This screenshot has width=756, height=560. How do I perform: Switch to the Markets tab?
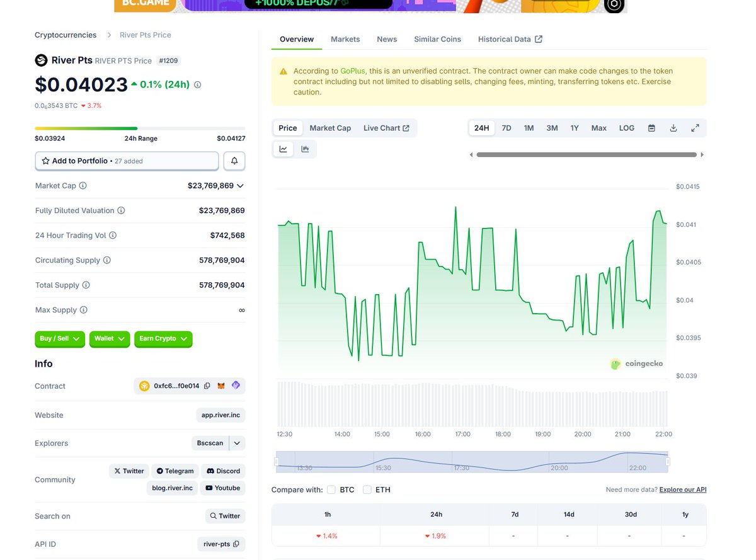coord(345,39)
